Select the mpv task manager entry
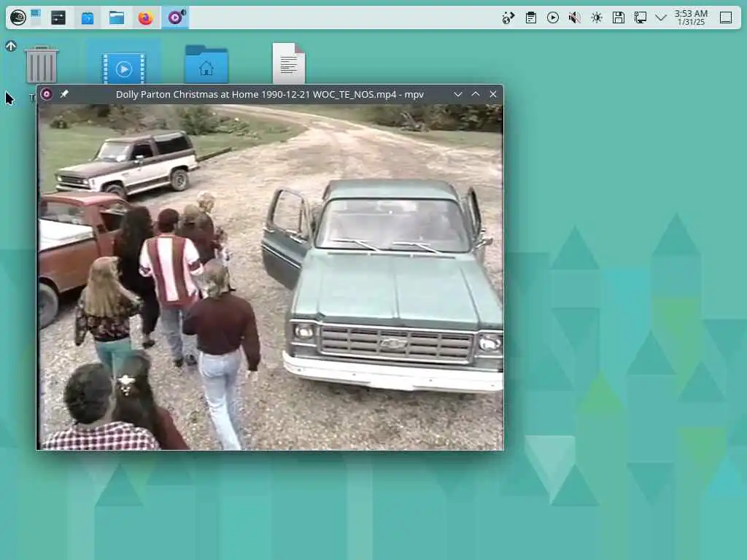The image size is (747, 560). [x=175, y=17]
